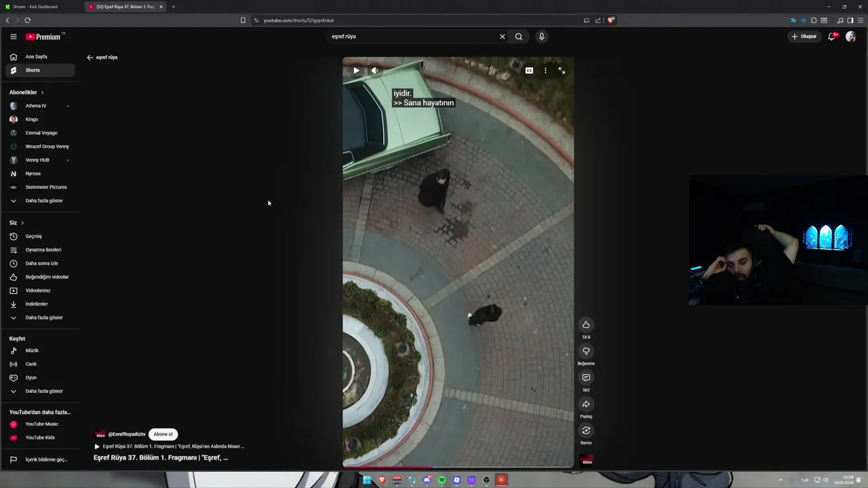Expand Daha fazla göster under subscriptions
Image resolution: width=868 pixels, height=488 pixels.
coord(41,201)
